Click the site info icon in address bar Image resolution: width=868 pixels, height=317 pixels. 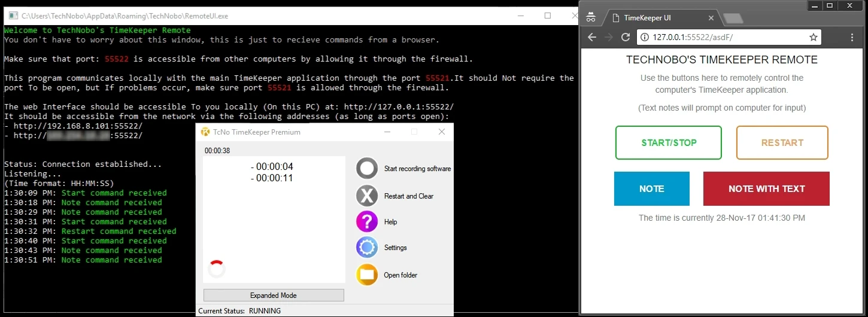click(645, 37)
